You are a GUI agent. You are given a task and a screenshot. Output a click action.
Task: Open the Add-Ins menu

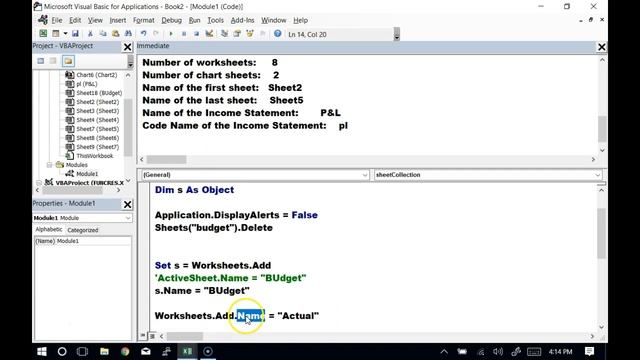242,20
